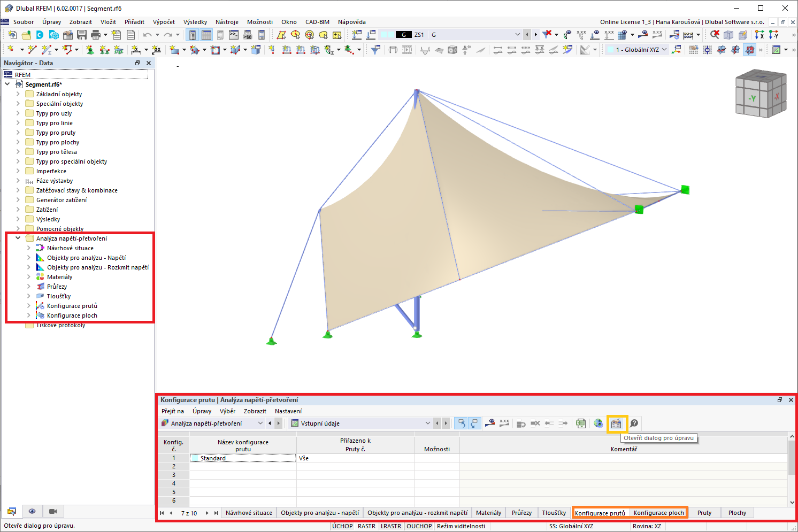Jump to first table page button
This screenshot has height=532, width=798.
[162, 513]
